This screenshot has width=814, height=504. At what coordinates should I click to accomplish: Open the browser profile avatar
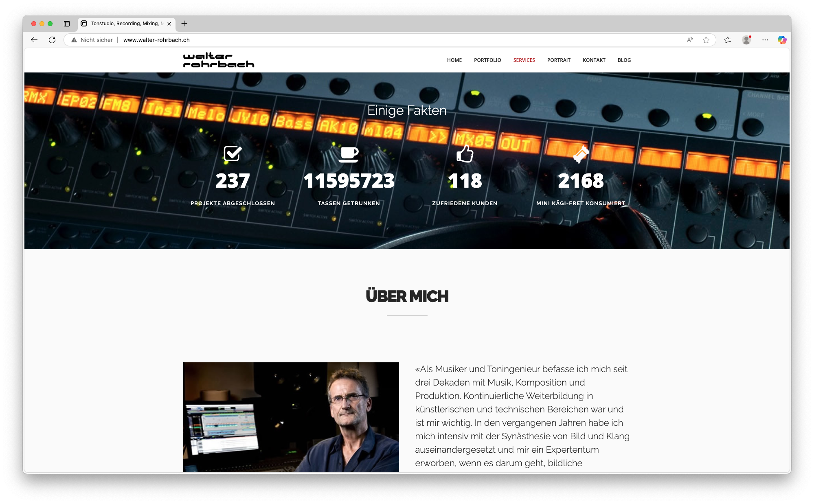(746, 40)
